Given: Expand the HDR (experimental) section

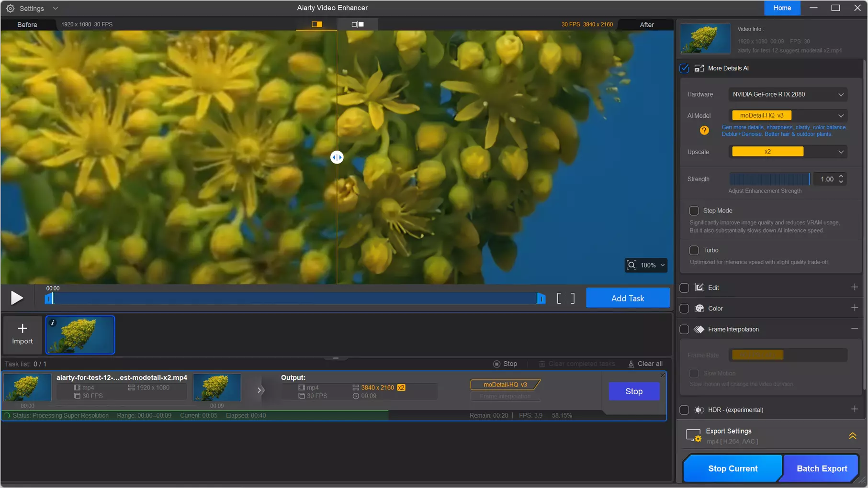Looking at the screenshot, I should point(855,409).
